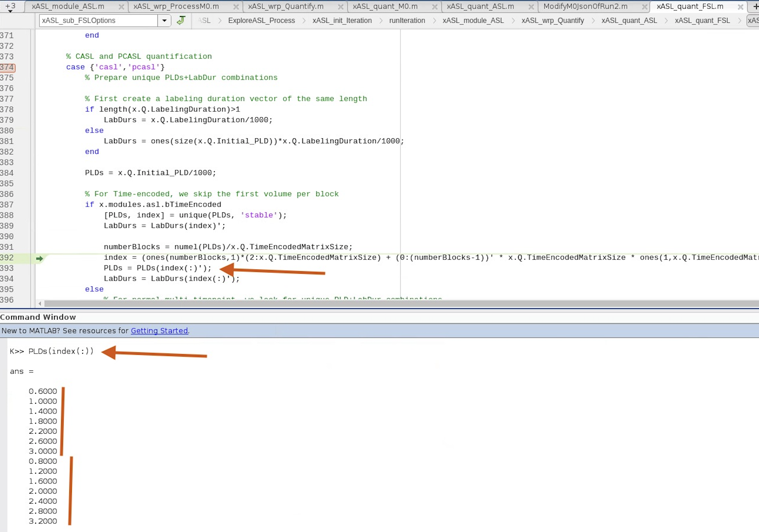Close the xASL_wrp_ProcessM0.m tab
Screen dimensions: 759x532
point(236,6)
